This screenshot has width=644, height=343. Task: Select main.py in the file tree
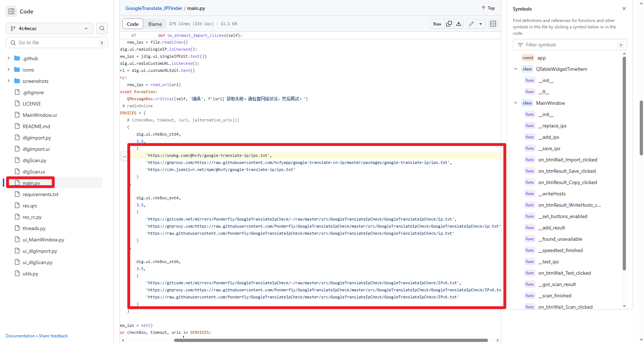tap(31, 183)
